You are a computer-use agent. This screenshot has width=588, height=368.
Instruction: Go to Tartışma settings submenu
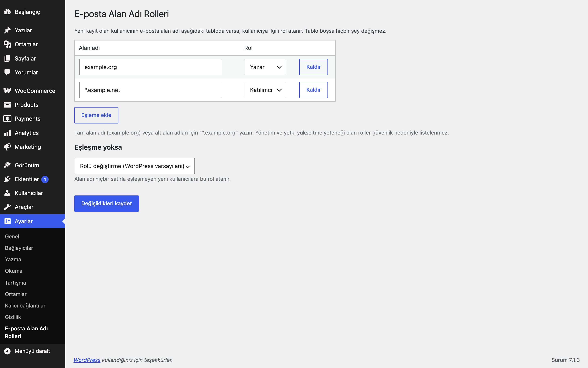(x=15, y=283)
